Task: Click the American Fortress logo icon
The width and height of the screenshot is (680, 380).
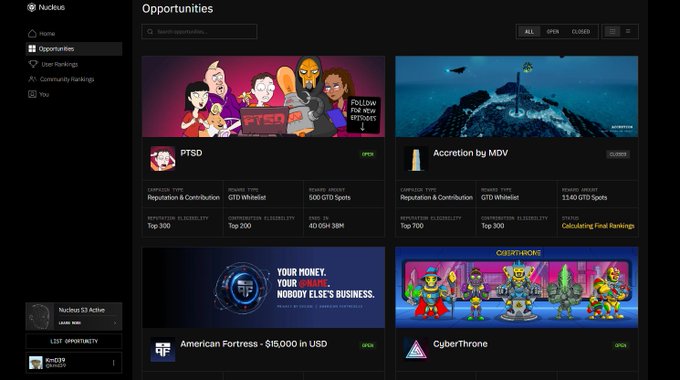Action: point(163,350)
